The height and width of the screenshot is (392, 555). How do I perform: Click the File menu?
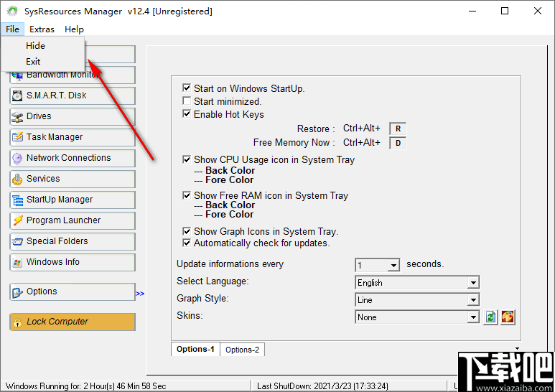12,29
